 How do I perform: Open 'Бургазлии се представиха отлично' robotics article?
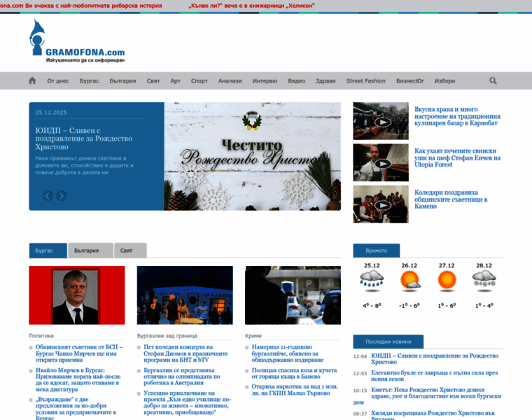tap(182, 376)
